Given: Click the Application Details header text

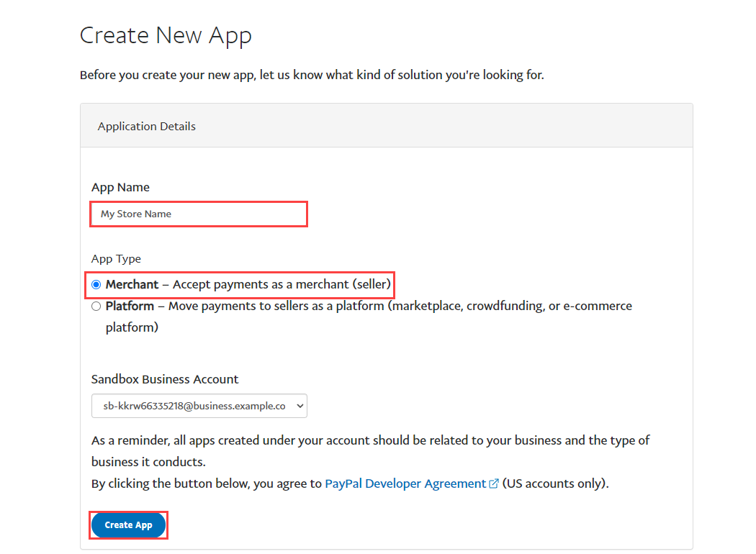Looking at the screenshot, I should coord(147,126).
